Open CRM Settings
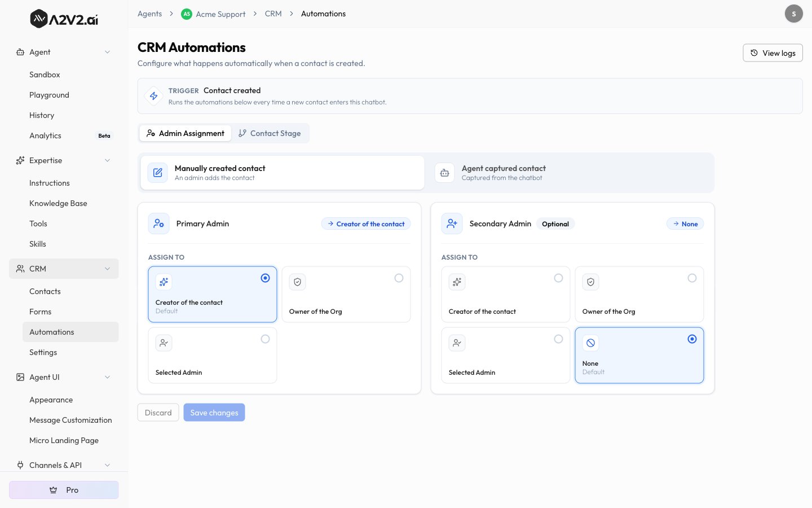The width and height of the screenshot is (812, 508). pos(70,352)
